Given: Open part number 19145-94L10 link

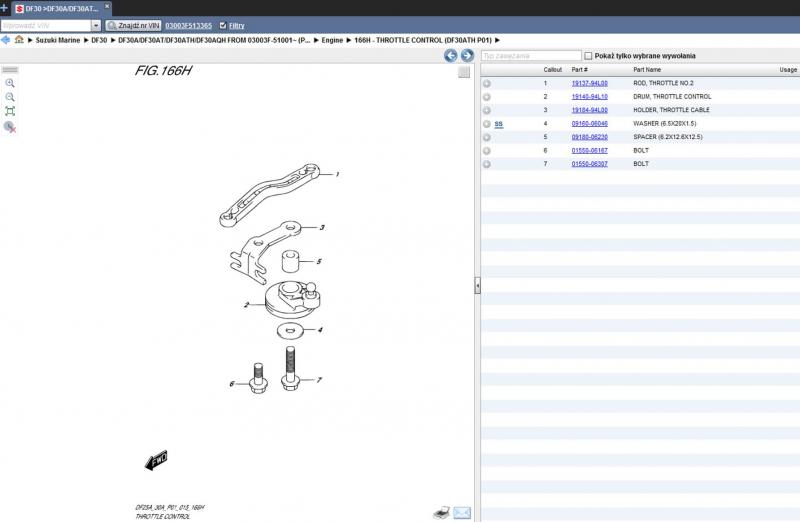Looking at the screenshot, I should tap(589, 97).
